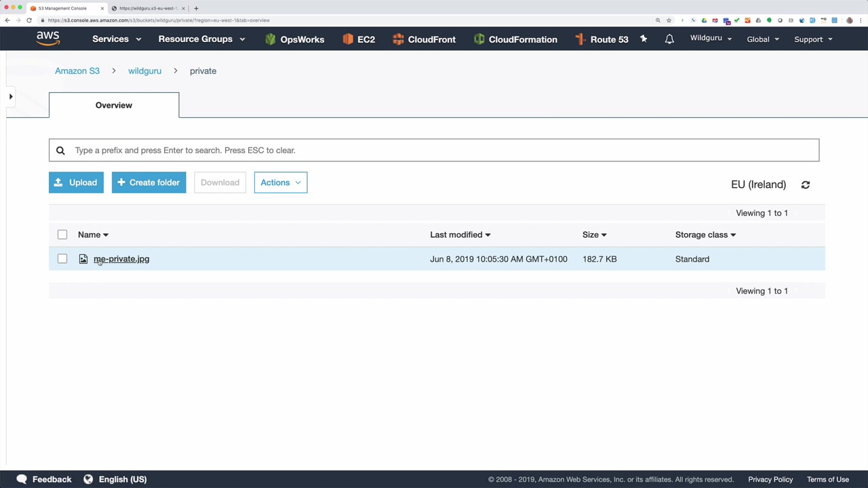Open the Support dropdown
The width and height of the screenshot is (868, 488).
pyautogui.click(x=813, y=39)
